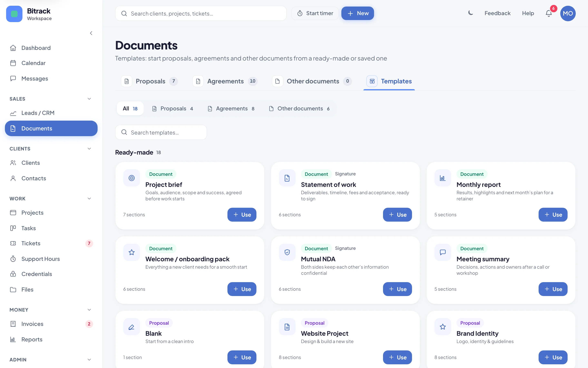Open the Help link

point(528,13)
